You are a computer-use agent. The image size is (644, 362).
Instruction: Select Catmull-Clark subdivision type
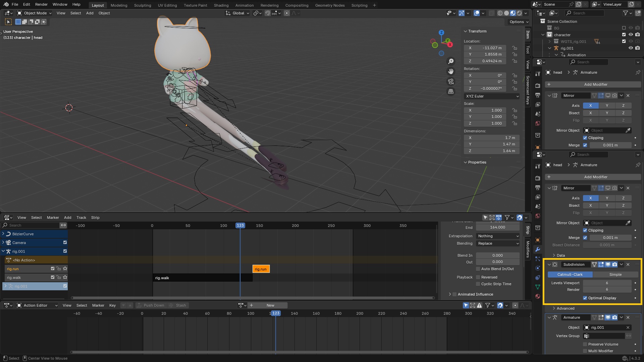570,275
